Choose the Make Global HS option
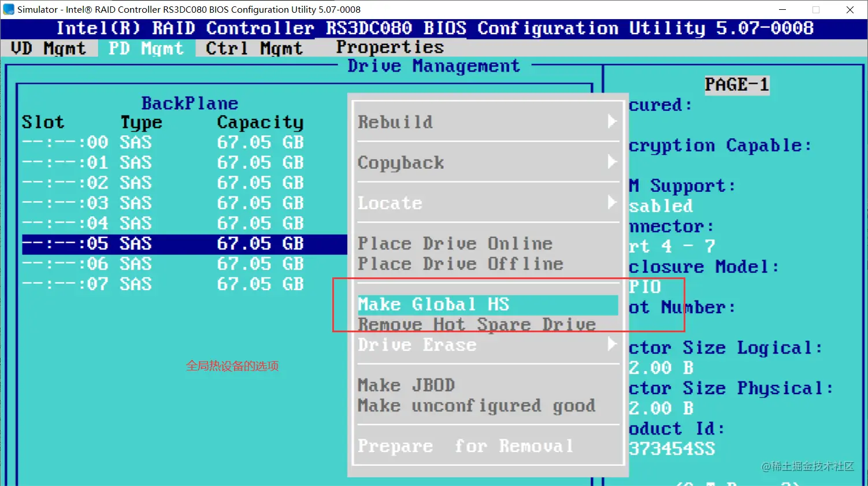The width and height of the screenshot is (868, 486). pyautogui.click(x=488, y=305)
